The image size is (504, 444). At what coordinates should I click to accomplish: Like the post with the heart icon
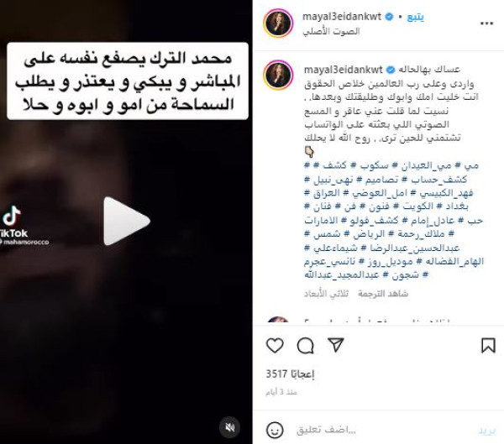[275, 345]
